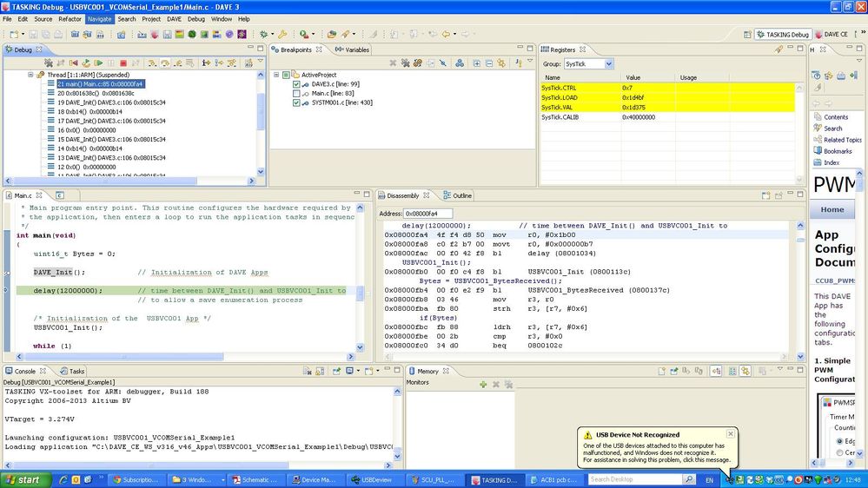Click the New file icon in main toolbar
This screenshot has width=868, height=488.
[14, 35]
